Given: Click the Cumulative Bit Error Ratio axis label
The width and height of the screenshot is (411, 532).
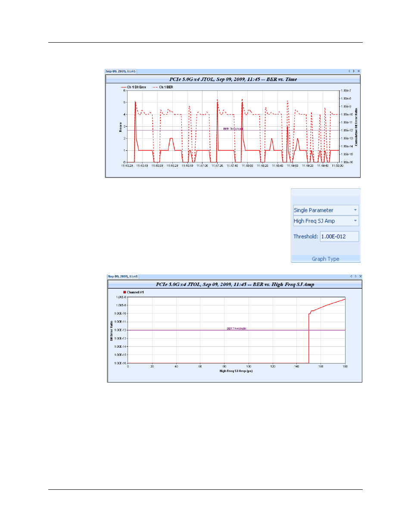Looking at the screenshot, I should pyautogui.click(x=356, y=127).
